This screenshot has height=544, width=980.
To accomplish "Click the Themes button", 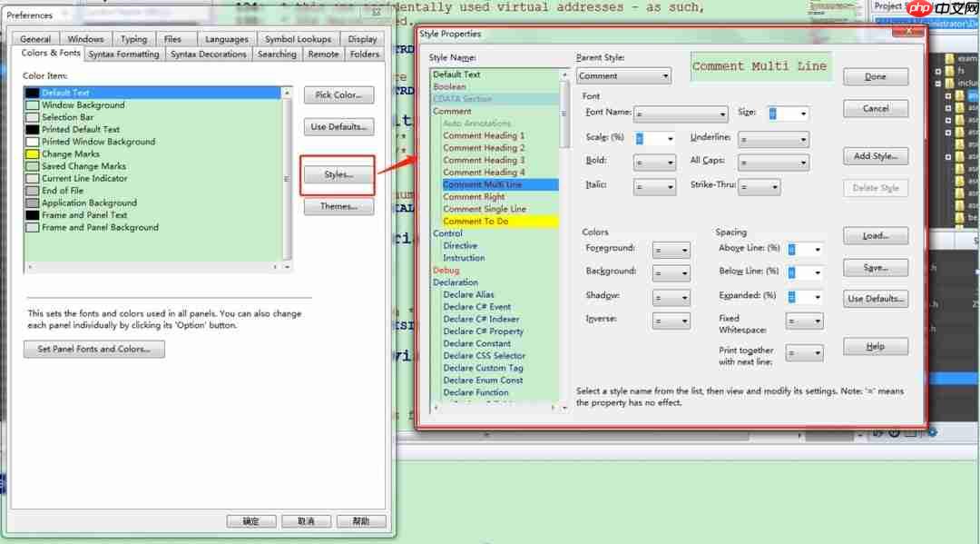I will click(x=338, y=206).
